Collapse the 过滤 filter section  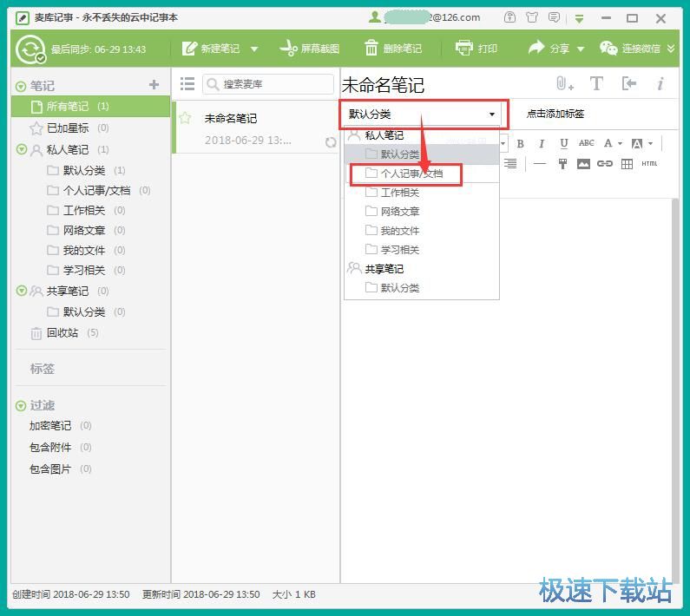click(21, 406)
